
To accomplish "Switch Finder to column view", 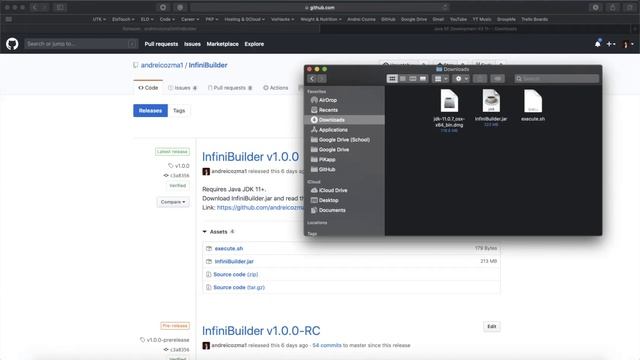I will tap(413, 79).
